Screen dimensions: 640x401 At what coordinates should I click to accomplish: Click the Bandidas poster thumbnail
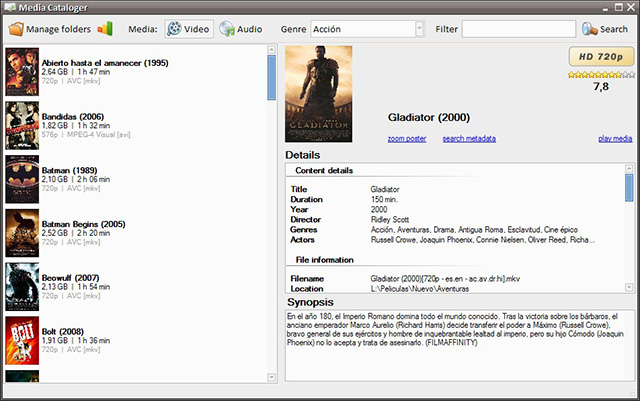coord(22,125)
